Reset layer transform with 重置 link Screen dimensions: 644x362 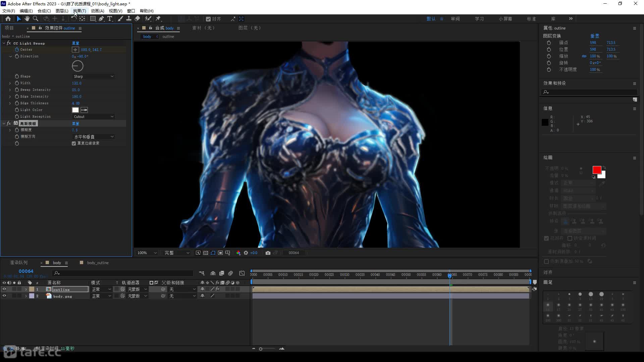click(x=595, y=36)
